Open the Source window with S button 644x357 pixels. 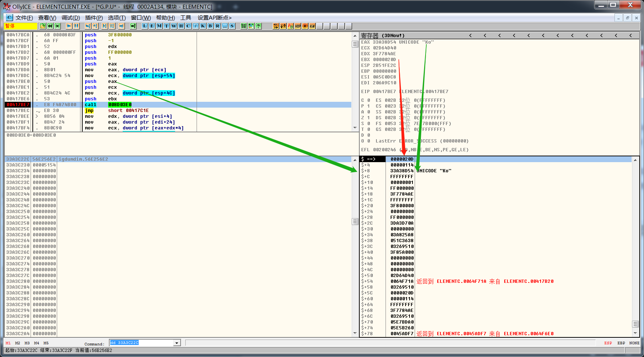coord(232,26)
